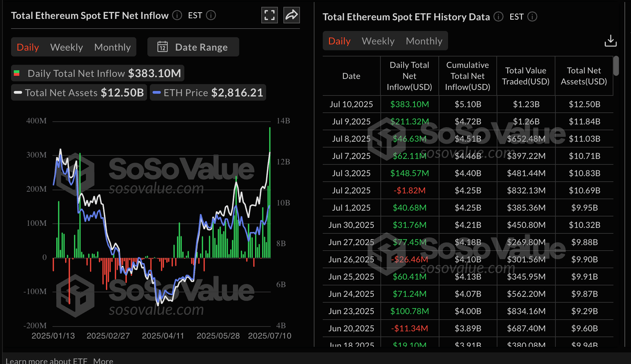Click calendar icon in Date Range
Image resolution: width=631 pixels, height=364 pixels.
pos(163,47)
